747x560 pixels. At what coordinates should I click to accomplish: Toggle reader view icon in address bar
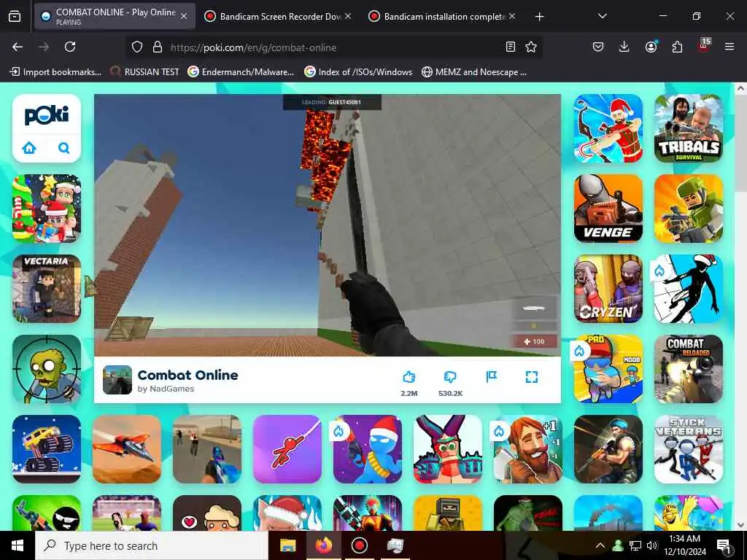click(510, 47)
